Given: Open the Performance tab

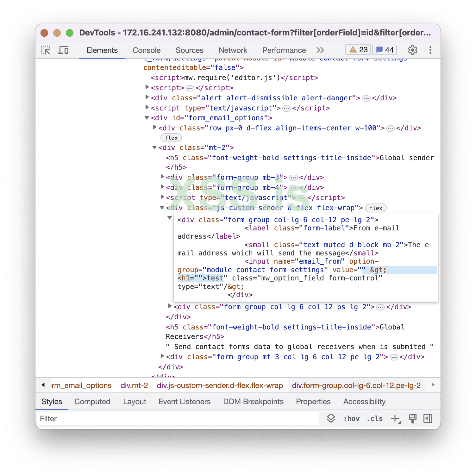Looking at the screenshot, I should coord(284,50).
